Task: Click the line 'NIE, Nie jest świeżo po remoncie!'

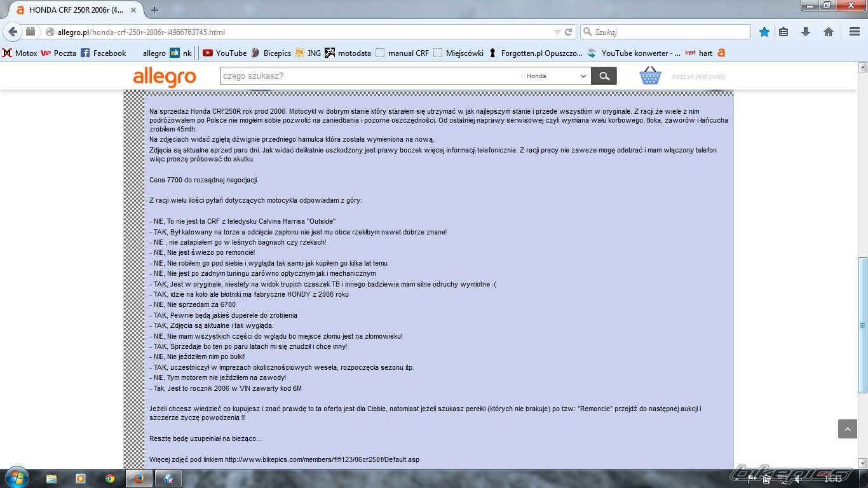Action: point(202,253)
